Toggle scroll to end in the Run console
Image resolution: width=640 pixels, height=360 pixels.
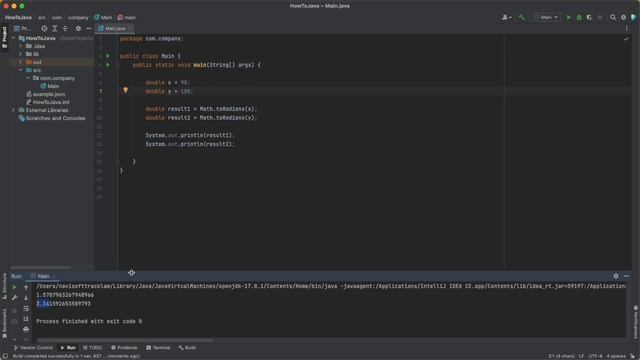(x=26, y=318)
